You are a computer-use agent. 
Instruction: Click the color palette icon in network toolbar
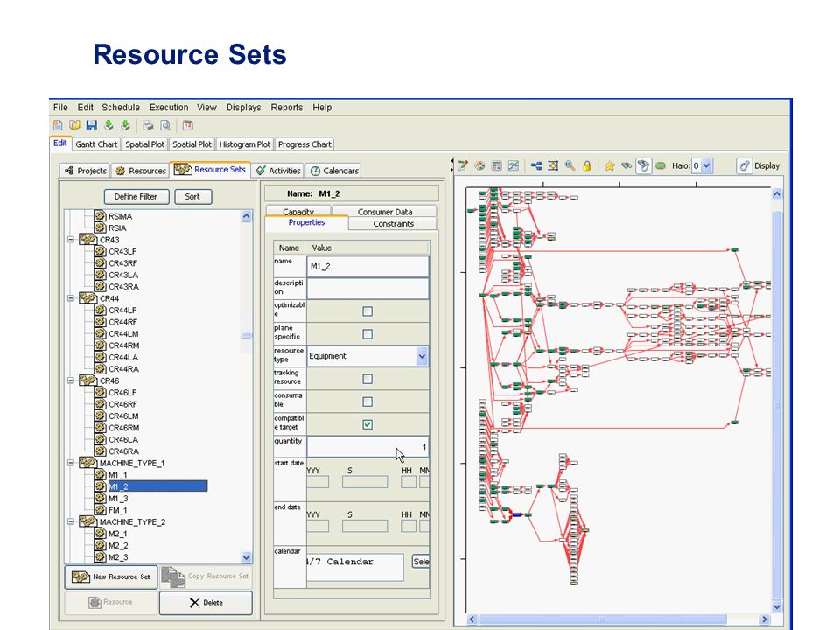tap(480, 165)
